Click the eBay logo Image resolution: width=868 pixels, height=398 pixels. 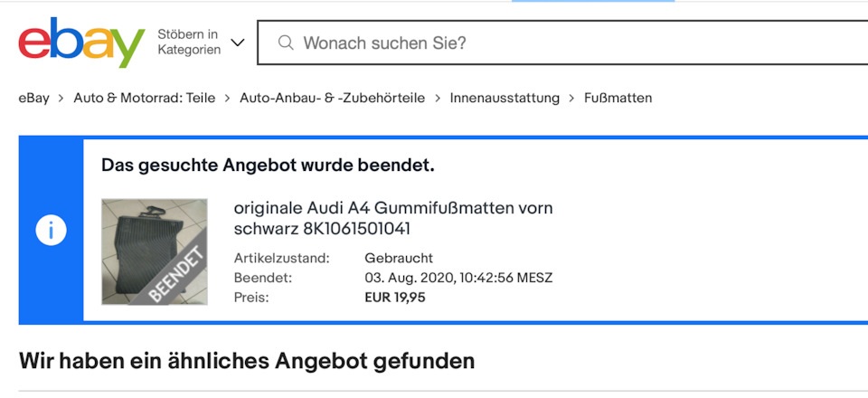click(x=81, y=43)
